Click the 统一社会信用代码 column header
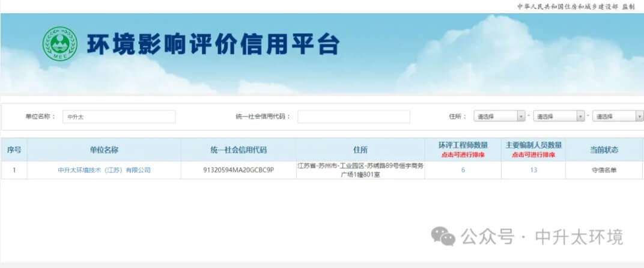 (238, 150)
